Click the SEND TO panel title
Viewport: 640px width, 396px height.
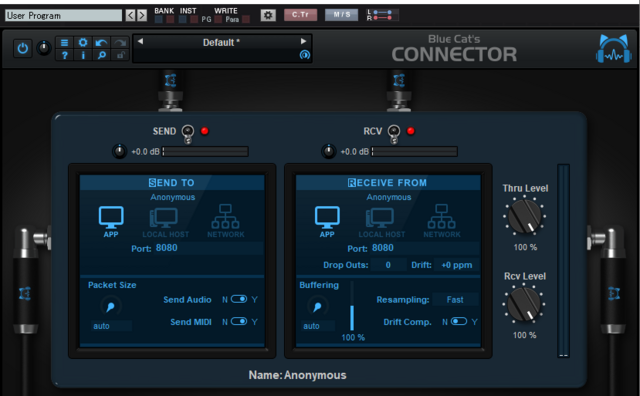coord(171,183)
